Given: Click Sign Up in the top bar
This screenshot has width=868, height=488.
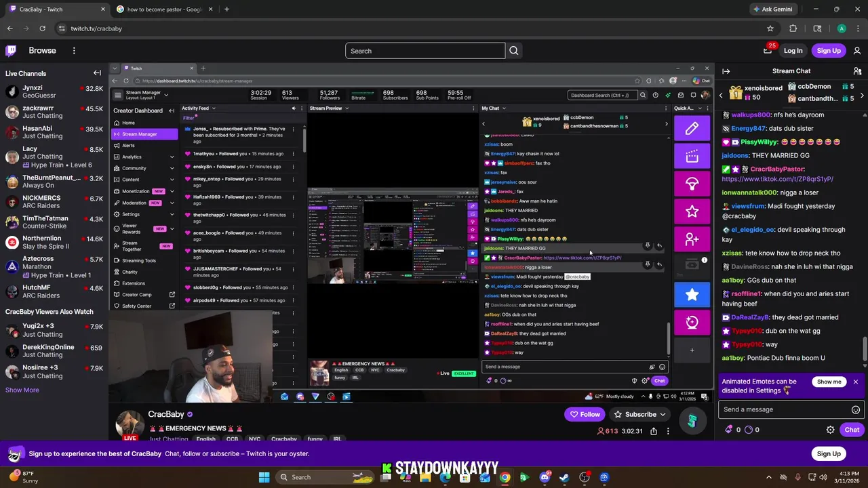Looking at the screenshot, I should click(829, 50).
